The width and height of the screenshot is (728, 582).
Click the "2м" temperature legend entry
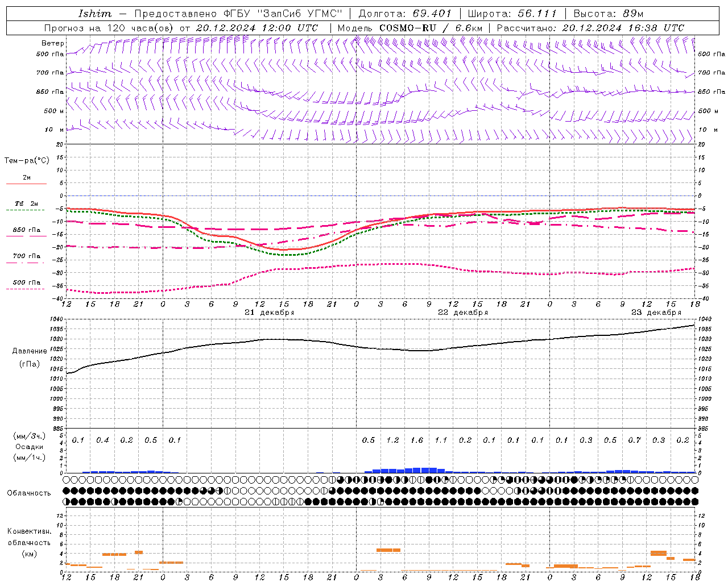point(27,178)
